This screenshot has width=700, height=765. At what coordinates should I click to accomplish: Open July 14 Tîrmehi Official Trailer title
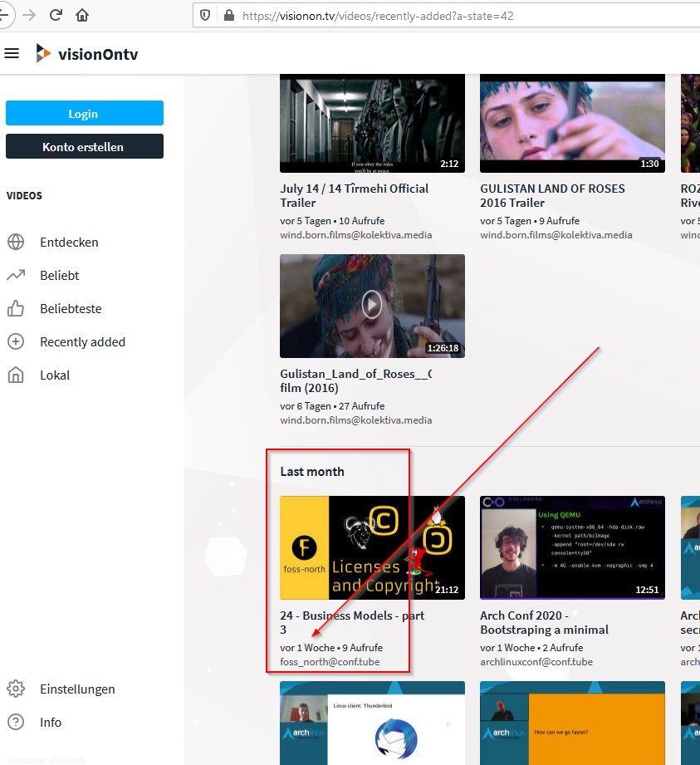(354, 196)
